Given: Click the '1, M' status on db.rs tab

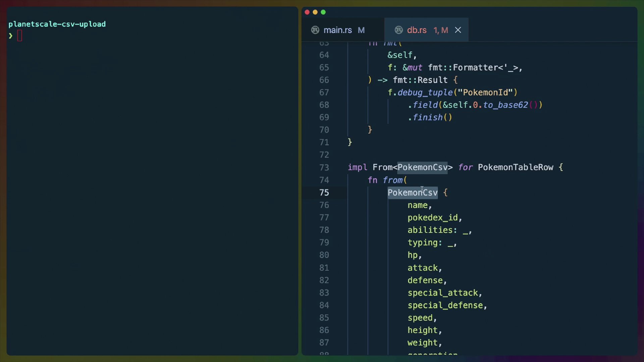Looking at the screenshot, I should click(441, 30).
